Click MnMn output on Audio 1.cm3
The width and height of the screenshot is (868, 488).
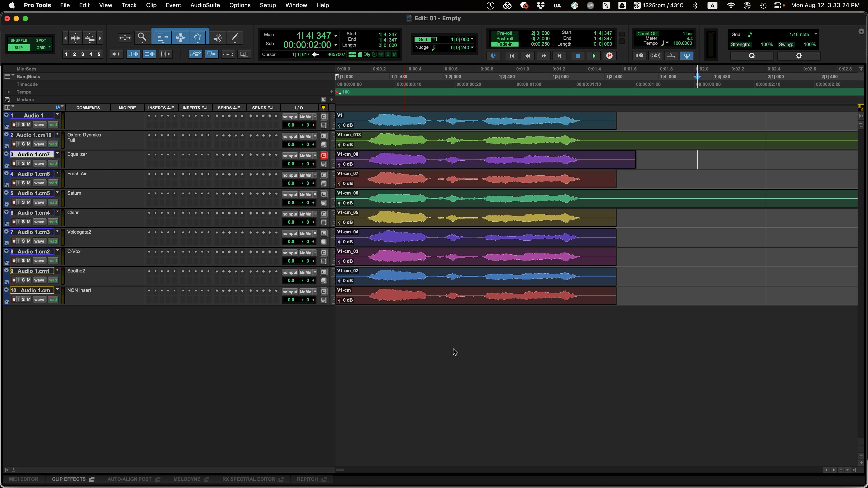tap(305, 233)
